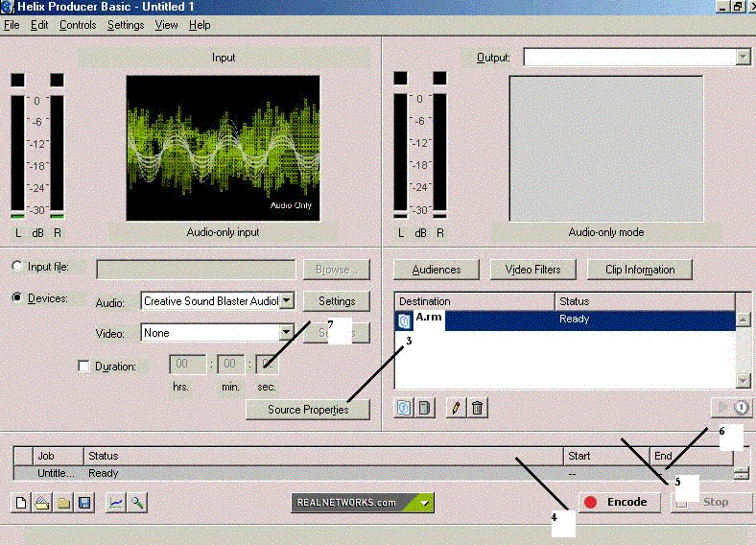Click the Status header in the destination list

(x=645, y=301)
